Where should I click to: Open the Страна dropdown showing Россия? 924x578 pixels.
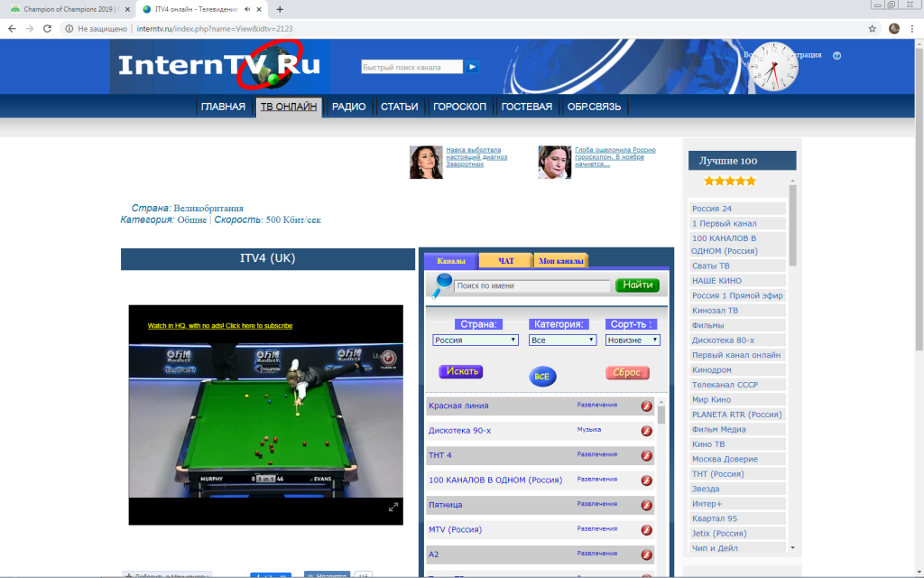476,340
